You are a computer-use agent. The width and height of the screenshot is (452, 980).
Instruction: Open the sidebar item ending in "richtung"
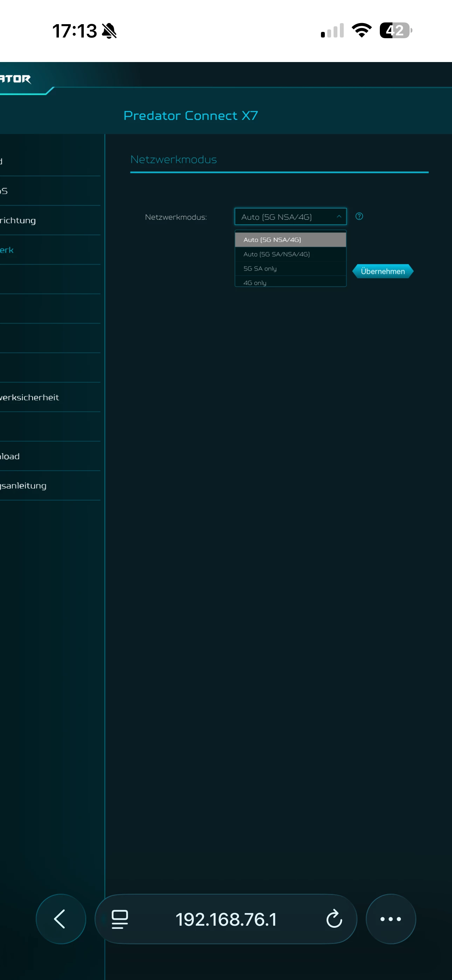[x=50, y=220]
